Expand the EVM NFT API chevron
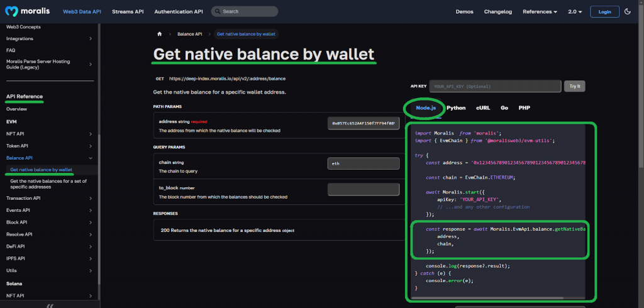The width and height of the screenshot is (644, 308). click(x=91, y=134)
